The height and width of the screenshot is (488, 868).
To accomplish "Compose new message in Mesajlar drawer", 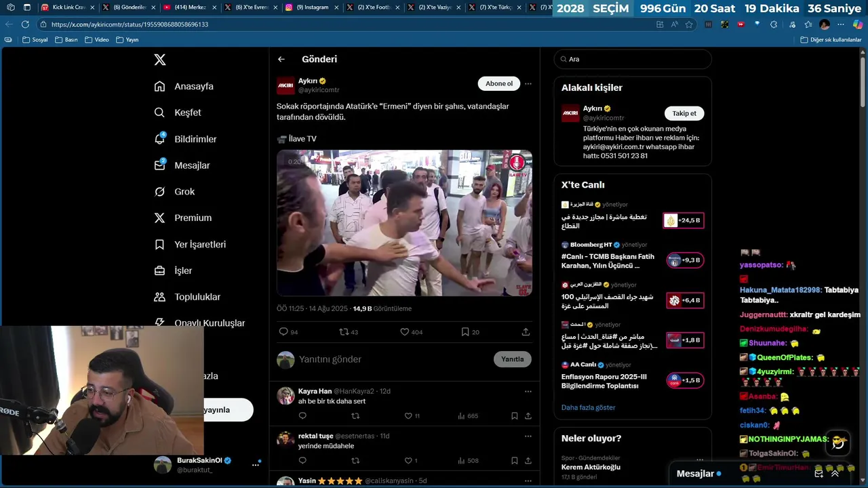I will click(x=818, y=474).
